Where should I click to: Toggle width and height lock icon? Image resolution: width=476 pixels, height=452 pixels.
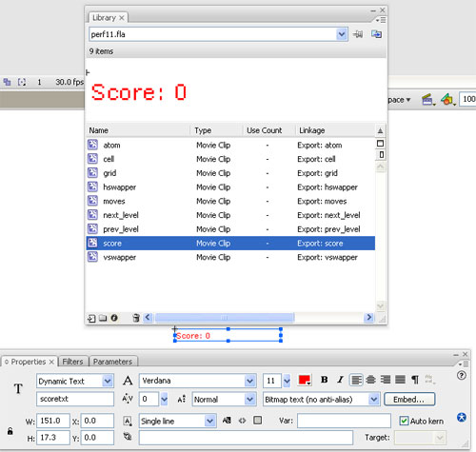click(x=10, y=431)
